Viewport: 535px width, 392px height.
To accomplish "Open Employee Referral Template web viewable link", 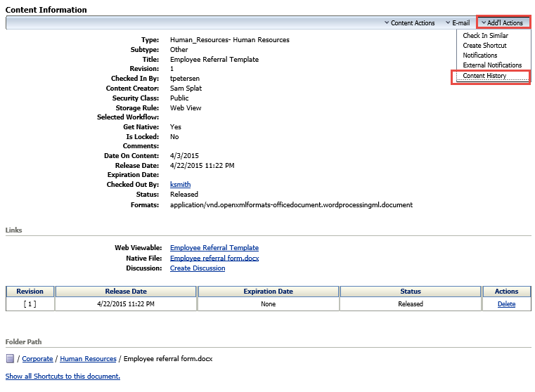I will tap(214, 248).
